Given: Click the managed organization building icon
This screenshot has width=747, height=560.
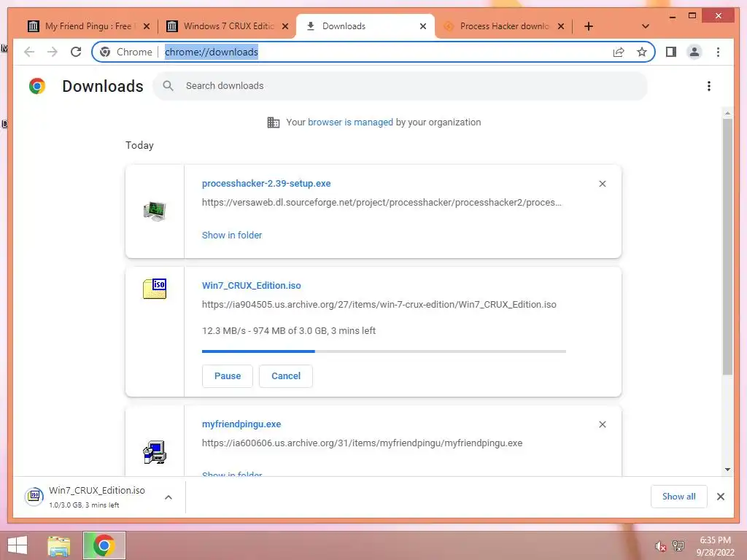Looking at the screenshot, I should [273, 122].
